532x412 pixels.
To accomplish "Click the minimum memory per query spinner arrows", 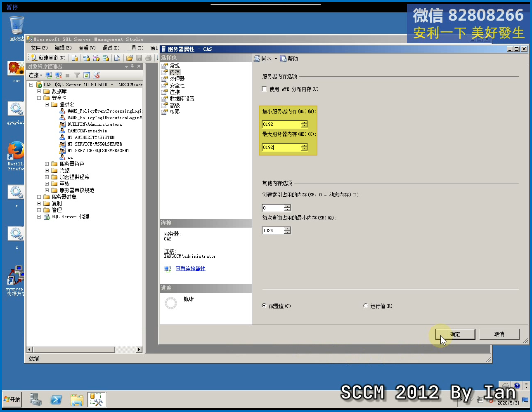I will coord(287,231).
